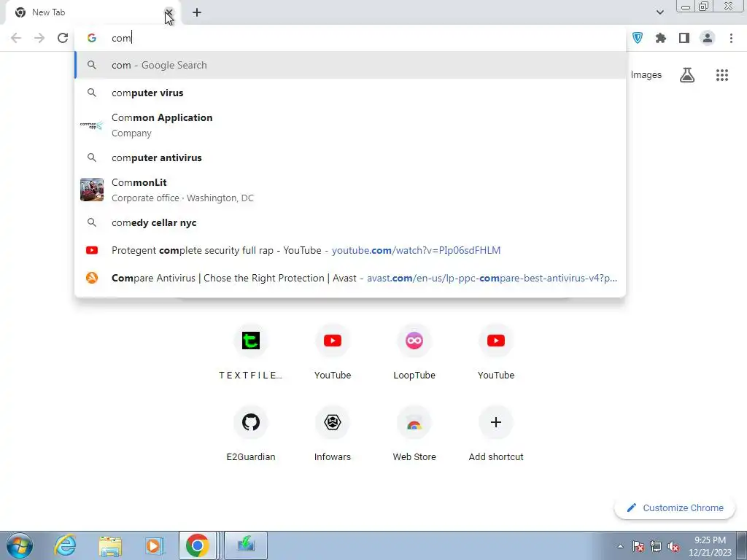Pick the Common Application suggestion
Image resolution: width=747 pixels, height=560 pixels.
(350, 125)
